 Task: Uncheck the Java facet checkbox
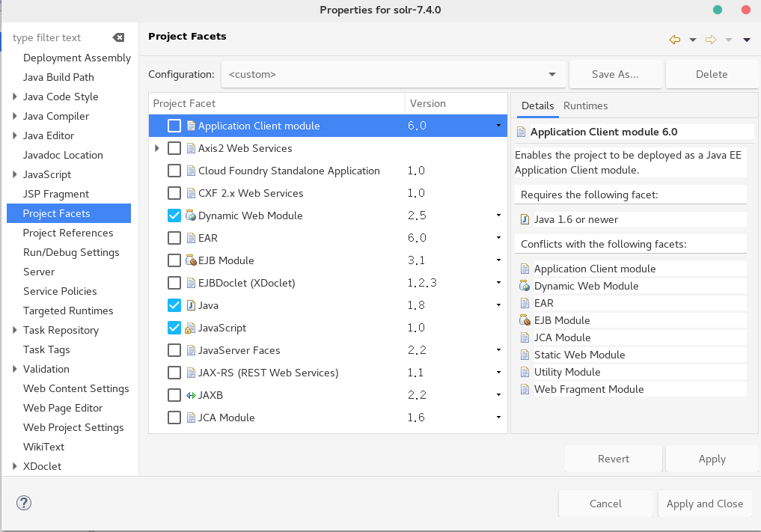click(x=174, y=305)
